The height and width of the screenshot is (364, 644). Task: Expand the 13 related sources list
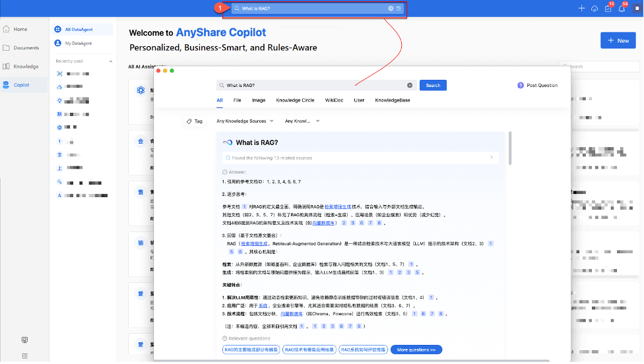click(x=491, y=158)
